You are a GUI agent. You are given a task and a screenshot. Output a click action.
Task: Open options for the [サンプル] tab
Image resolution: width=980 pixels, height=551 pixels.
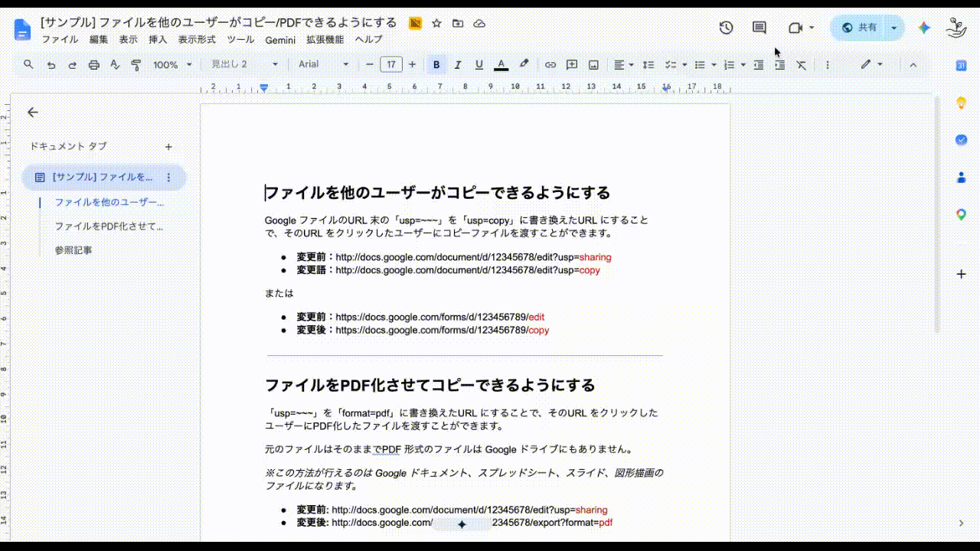coord(168,178)
